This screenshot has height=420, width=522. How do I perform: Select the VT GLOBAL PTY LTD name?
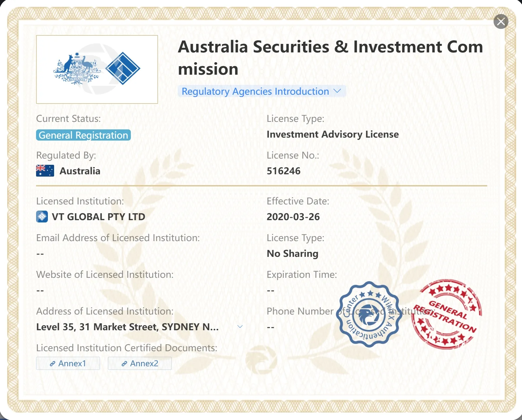98,217
